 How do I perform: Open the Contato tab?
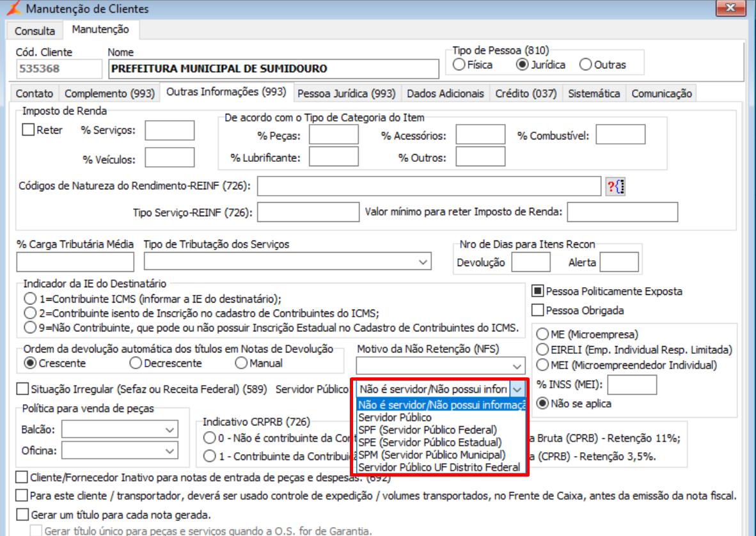coord(35,93)
